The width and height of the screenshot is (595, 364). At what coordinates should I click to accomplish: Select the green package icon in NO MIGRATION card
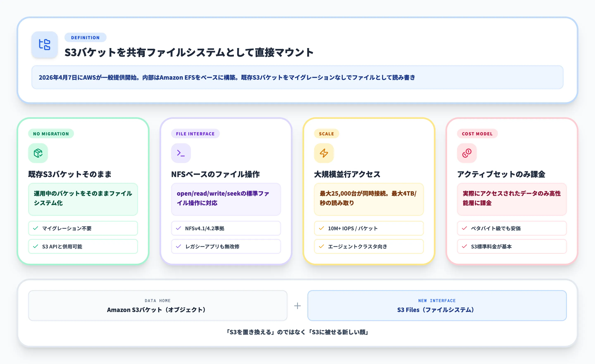tap(38, 153)
